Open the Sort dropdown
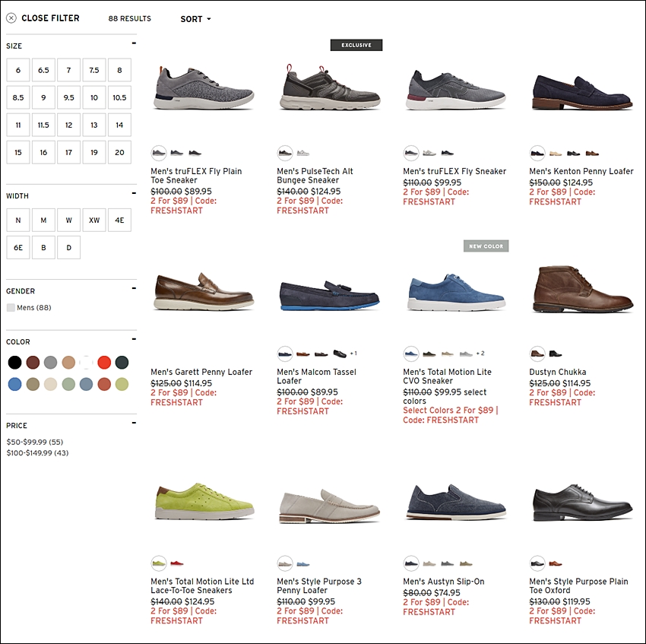Screen dimensions: 646x644 [x=195, y=19]
